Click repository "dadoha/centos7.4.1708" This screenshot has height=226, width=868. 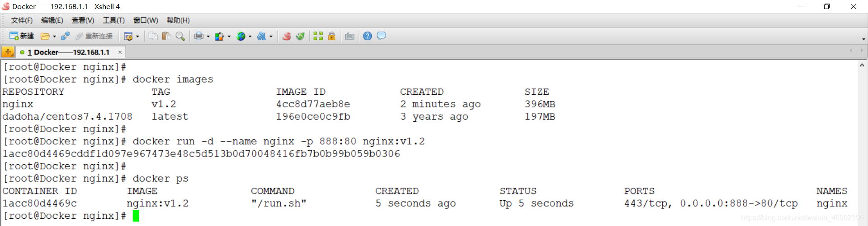67,116
